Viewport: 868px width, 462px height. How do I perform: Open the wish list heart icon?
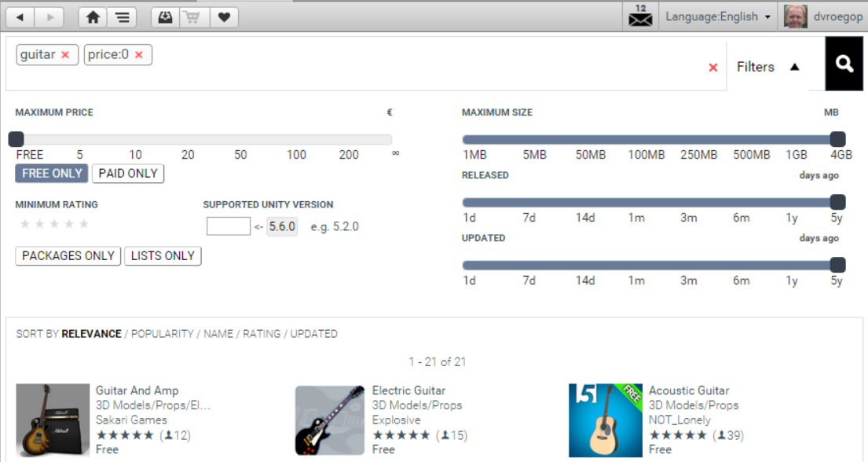point(224,17)
